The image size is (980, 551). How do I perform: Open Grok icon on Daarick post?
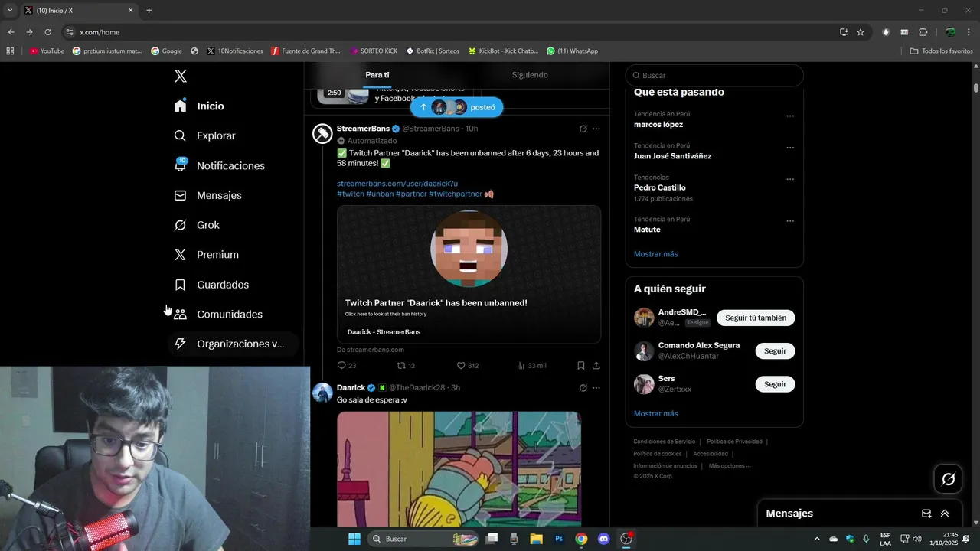[583, 388]
